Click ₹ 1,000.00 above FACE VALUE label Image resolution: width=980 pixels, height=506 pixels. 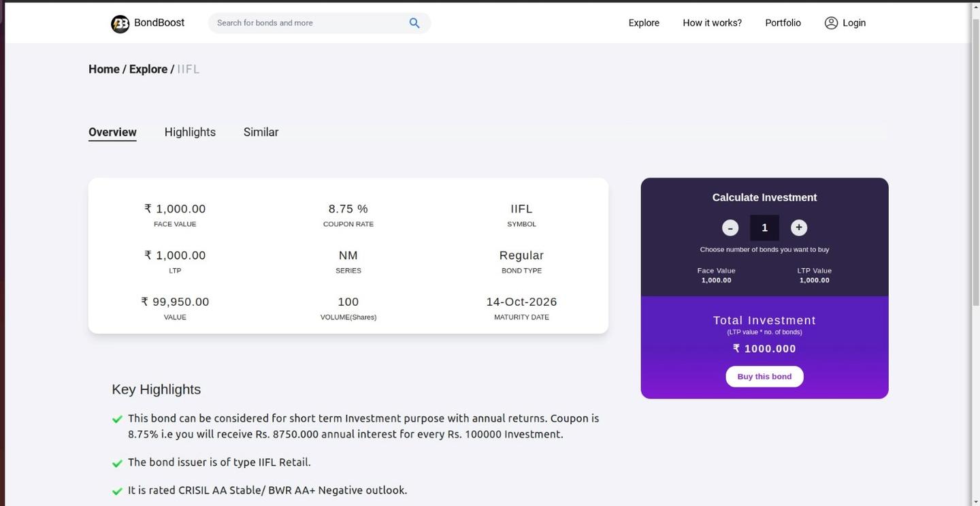[175, 209]
